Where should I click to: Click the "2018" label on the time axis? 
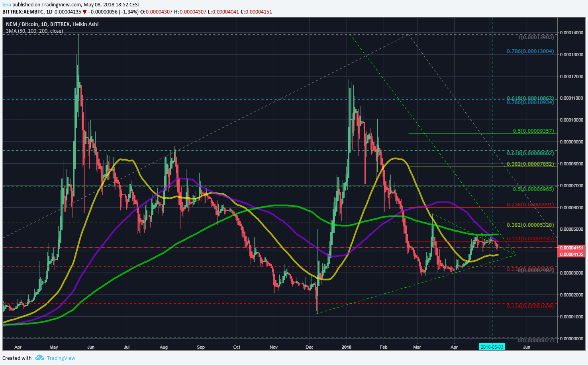pos(347,347)
